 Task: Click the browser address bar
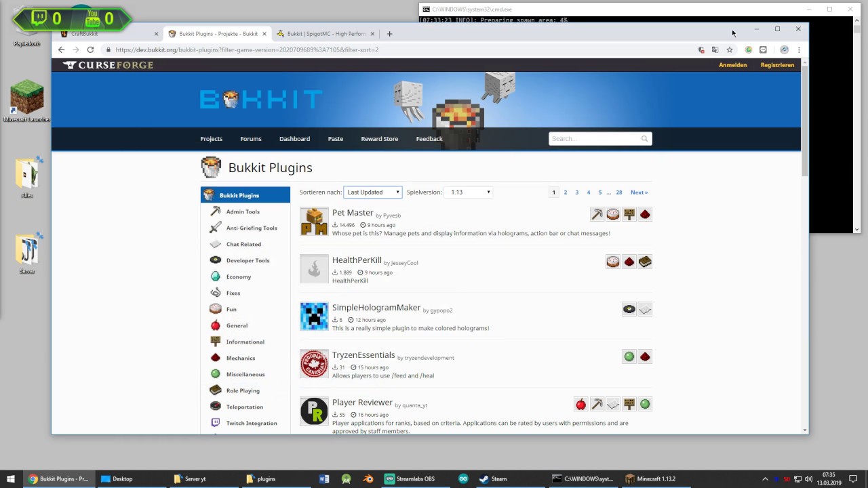coord(400,49)
